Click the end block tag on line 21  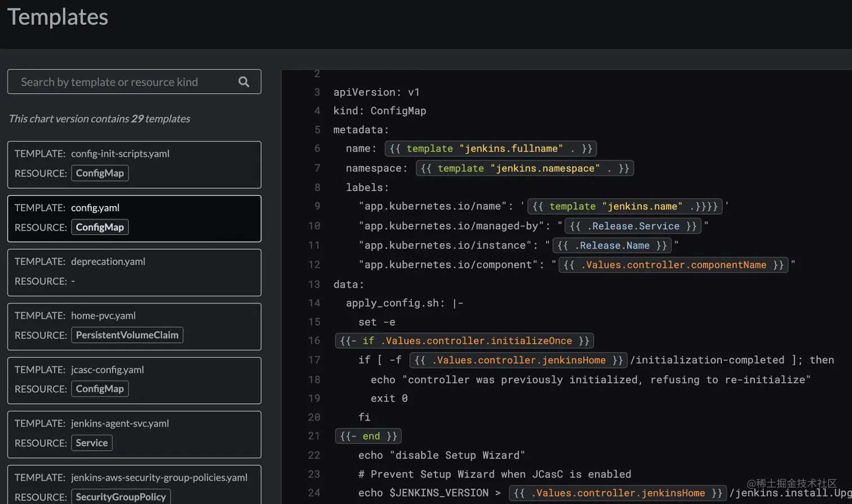point(368,436)
